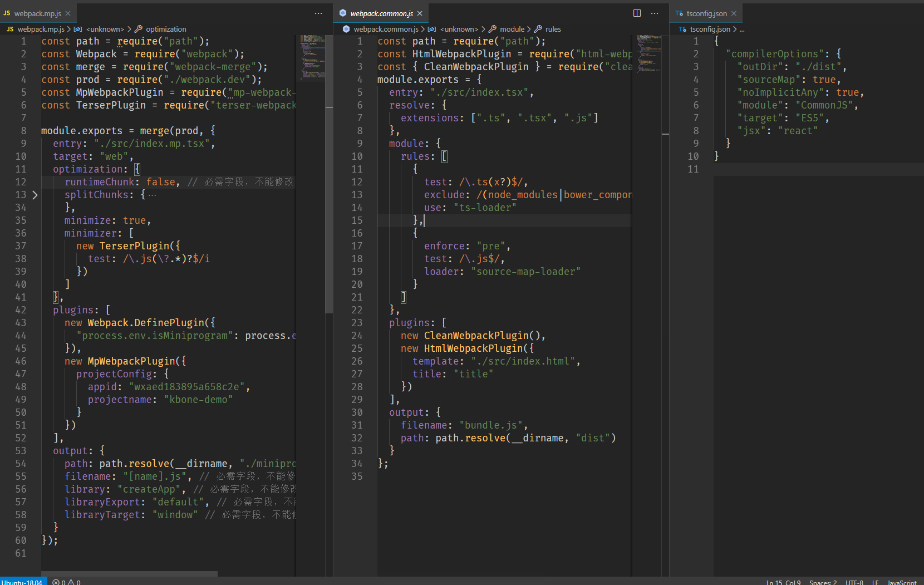The width and height of the screenshot is (924, 585).
Task: Click "react" value in tsconfig.json
Action: coord(798,131)
